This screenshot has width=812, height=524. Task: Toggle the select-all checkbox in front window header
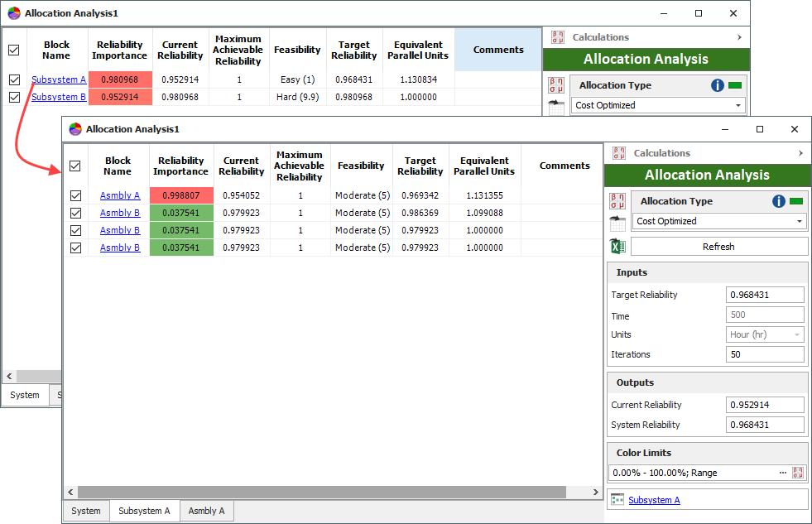click(x=76, y=166)
